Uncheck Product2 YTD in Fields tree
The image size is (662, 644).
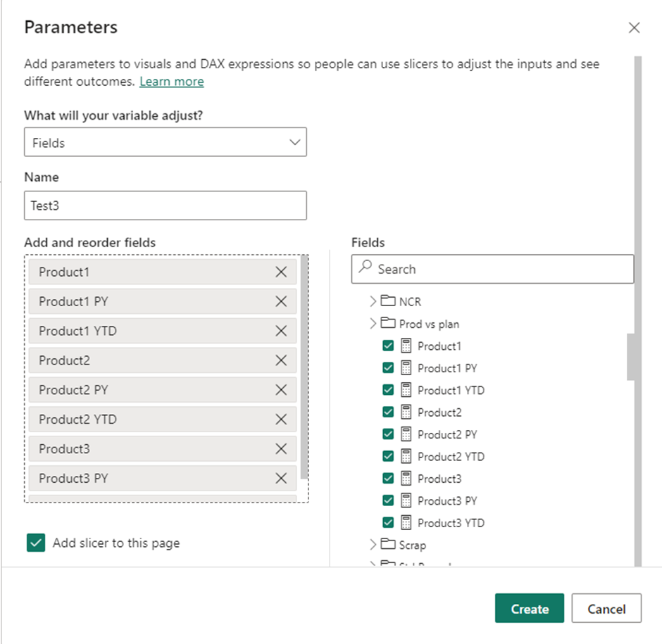[x=388, y=456]
